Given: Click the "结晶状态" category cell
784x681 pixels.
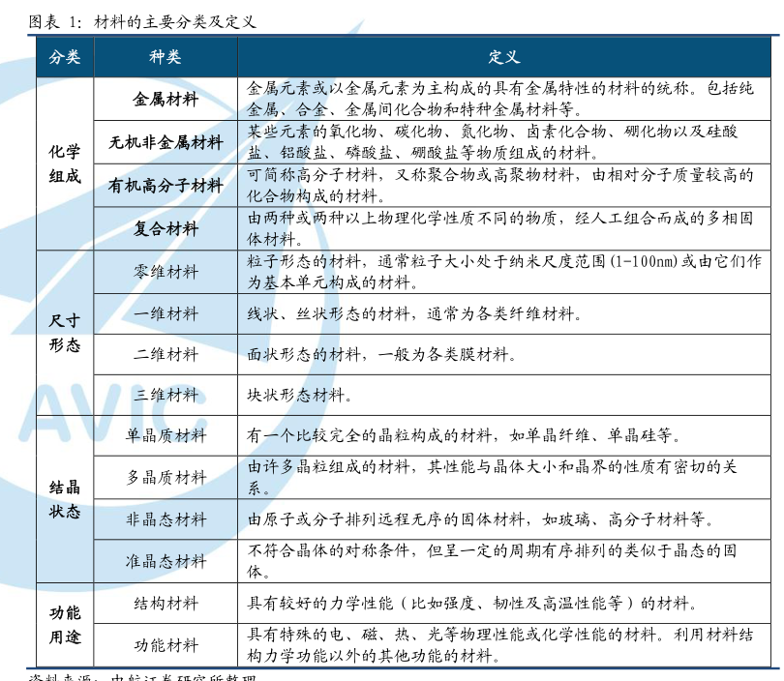Looking at the screenshot, I should tap(65, 497).
